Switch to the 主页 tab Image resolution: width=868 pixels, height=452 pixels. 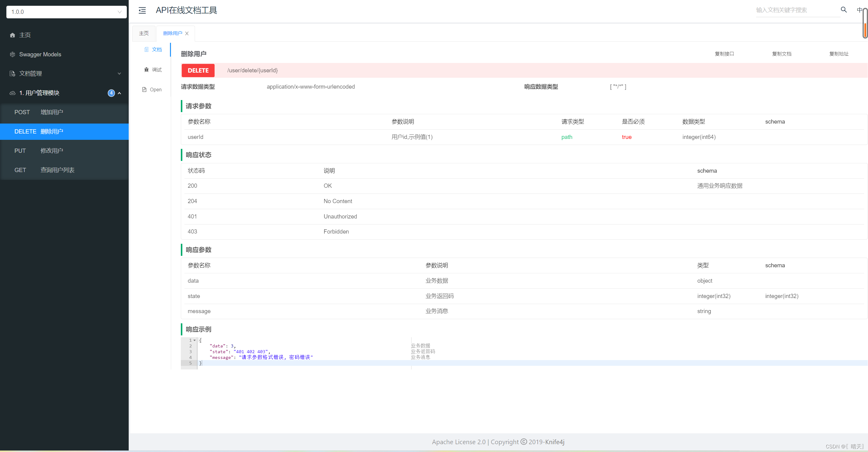pos(144,33)
